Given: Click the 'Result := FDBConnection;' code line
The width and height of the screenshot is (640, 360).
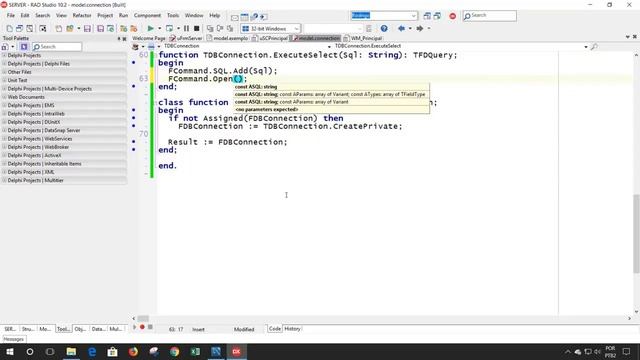Looking at the screenshot, I should pos(227,142).
